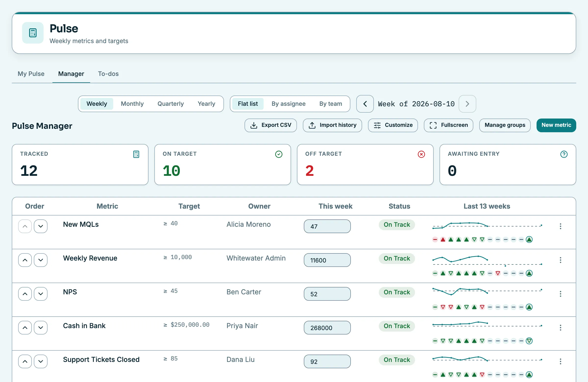Click the Off Target X icon
588x382 pixels.
click(x=421, y=154)
